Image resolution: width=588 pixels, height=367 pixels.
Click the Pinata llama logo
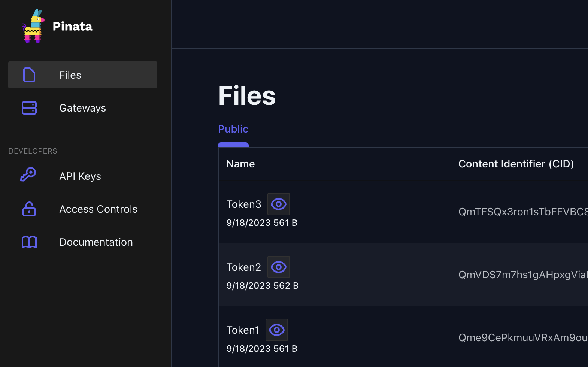pyautogui.click(x=33, y=26)
